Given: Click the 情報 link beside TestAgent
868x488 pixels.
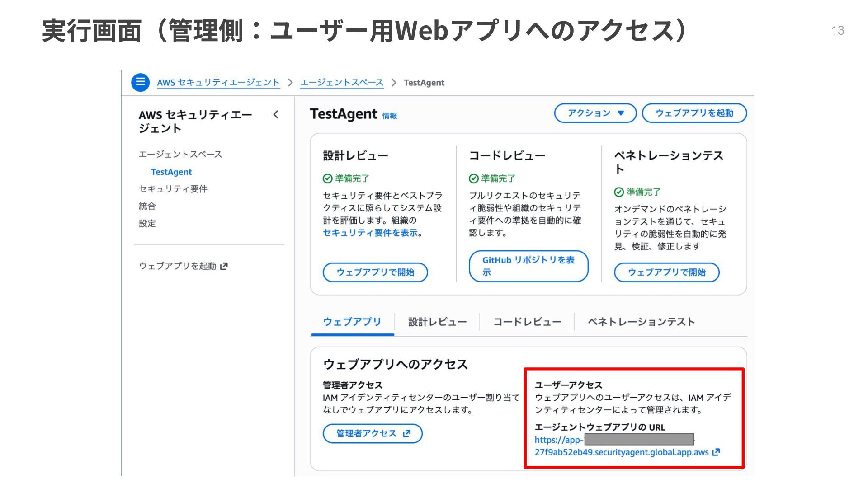Looking at the screenshot, I should click(389, 116).
